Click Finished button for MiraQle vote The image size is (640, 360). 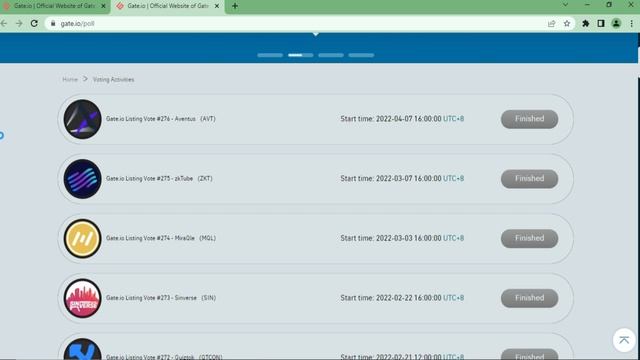coord(529,238)
